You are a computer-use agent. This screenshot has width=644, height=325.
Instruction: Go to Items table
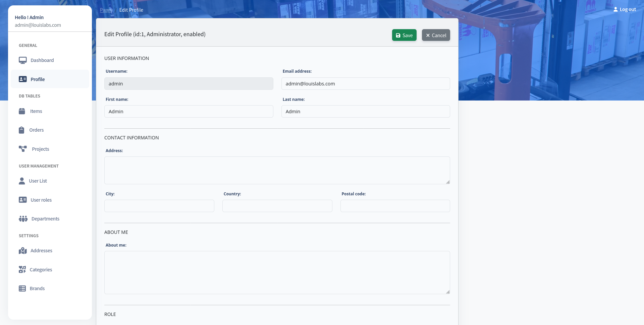(50, 111)
